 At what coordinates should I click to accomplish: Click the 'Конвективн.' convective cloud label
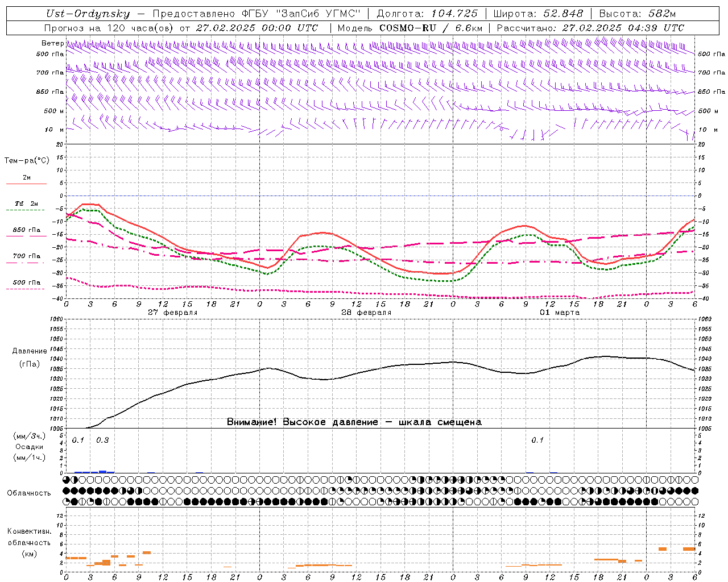29,531
